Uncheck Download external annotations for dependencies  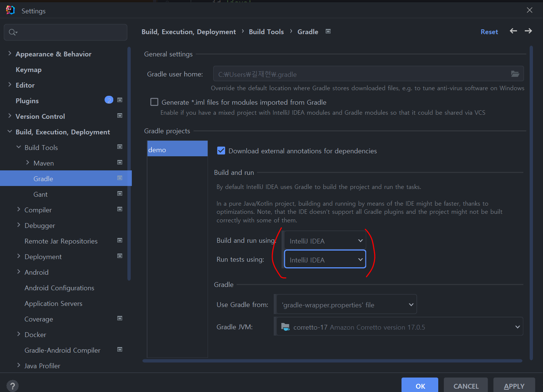[x=221, y=151]
